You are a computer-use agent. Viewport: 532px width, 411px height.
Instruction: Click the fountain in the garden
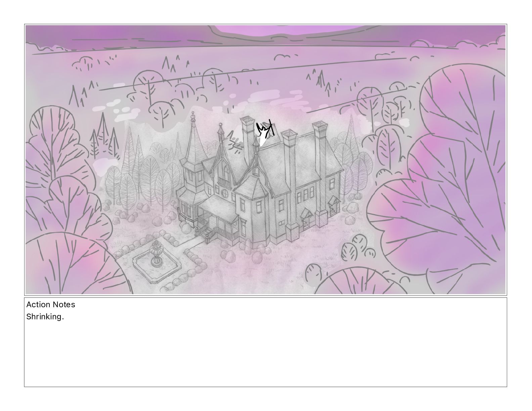click(156, 254)
